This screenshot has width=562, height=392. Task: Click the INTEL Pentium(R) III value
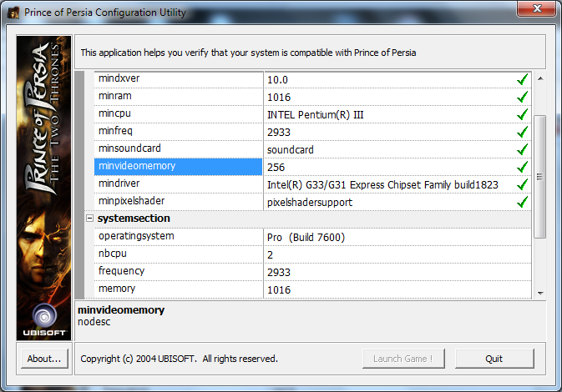pyautogui.click(x=316, y=115)
